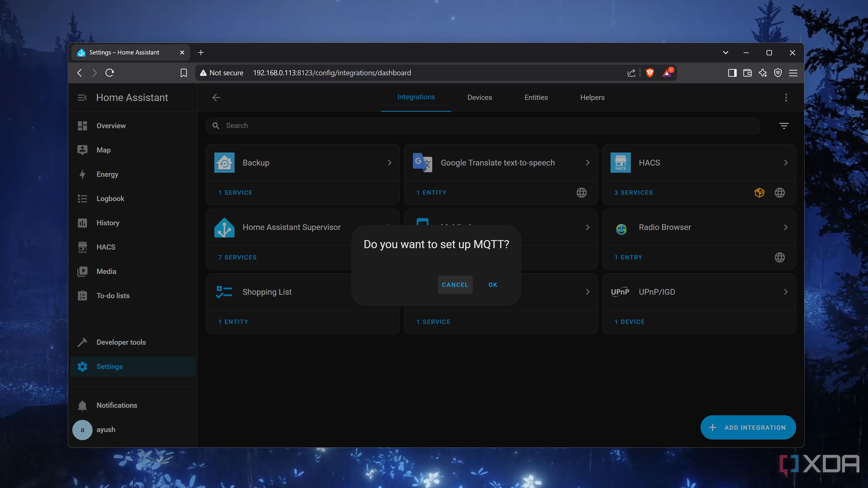Viewport: 868px width, 488px height.
Task: Confirm MQTT setup with OK
Action: click(x=493, y=285)
